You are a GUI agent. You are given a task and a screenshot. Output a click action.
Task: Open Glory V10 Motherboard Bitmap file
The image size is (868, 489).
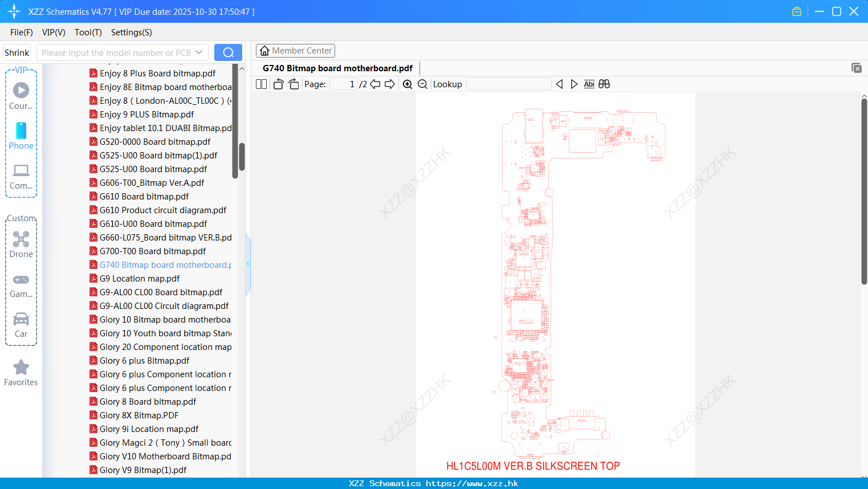161,457
